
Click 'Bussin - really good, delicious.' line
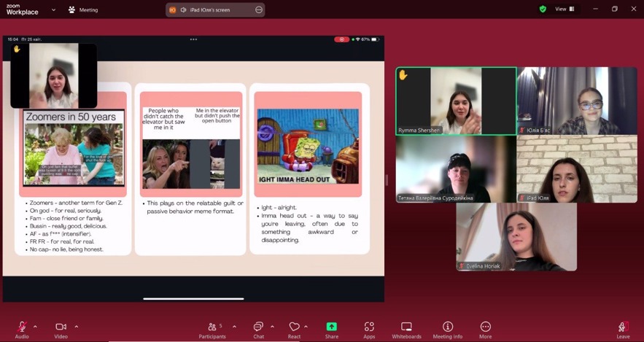[x=68, y=226]
